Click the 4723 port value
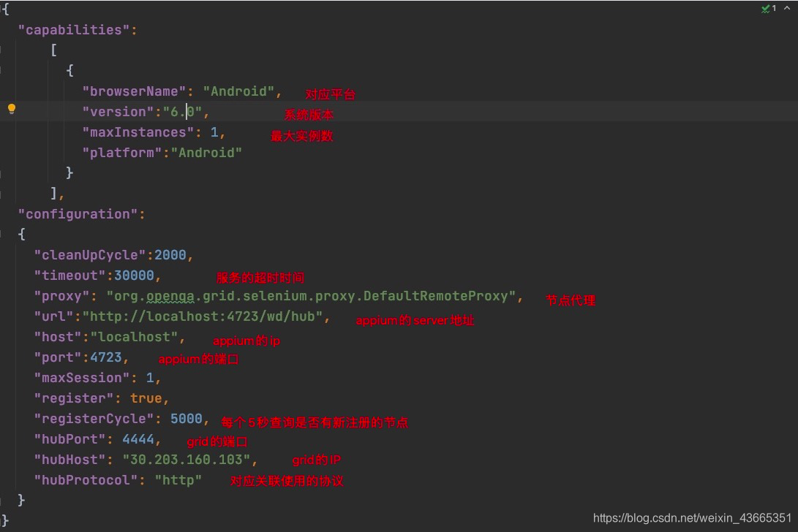This screenshot has width=798, height=532. click(106, 357)
